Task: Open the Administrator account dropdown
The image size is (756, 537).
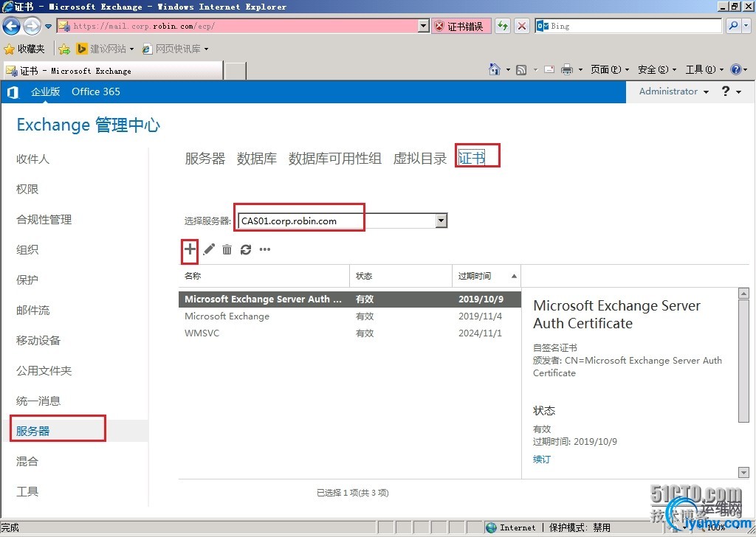Action: [x=673, y=91]
